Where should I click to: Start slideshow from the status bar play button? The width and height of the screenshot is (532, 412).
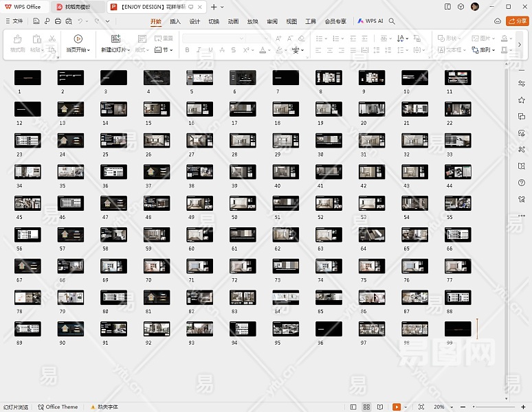pyautogui.click(x=397, y=407)
